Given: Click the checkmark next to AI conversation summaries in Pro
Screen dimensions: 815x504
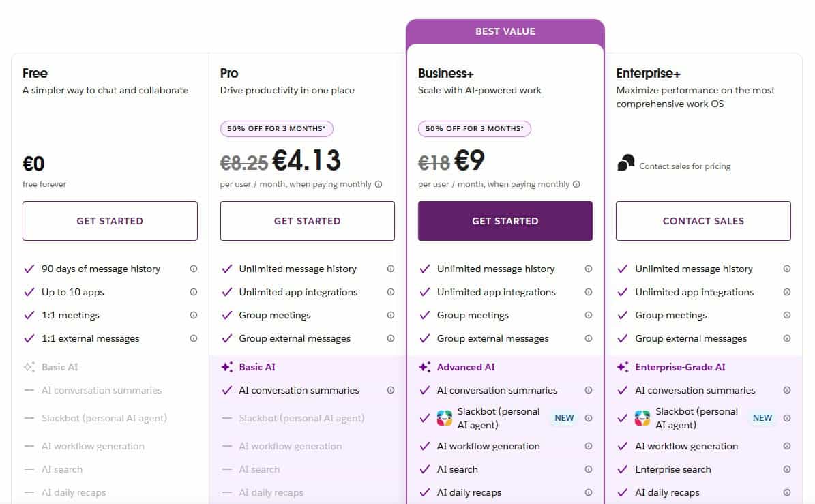Looking at the screenshot, I should coord(227,390).
